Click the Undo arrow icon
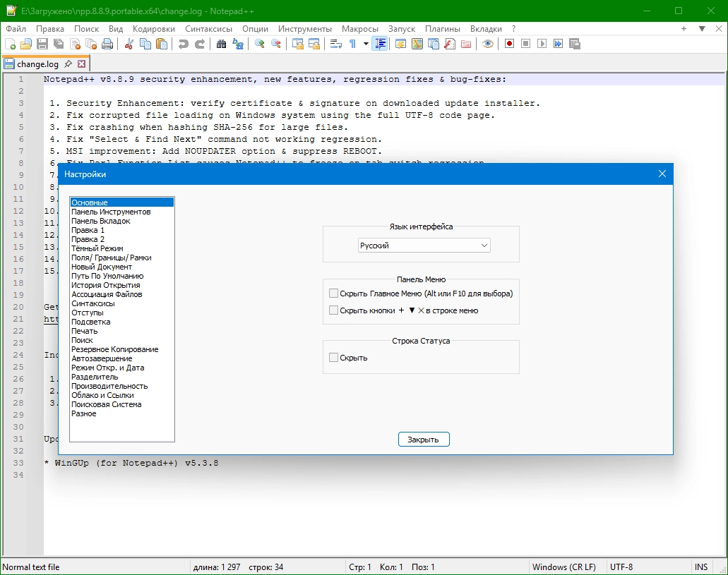 click(184, 44)
